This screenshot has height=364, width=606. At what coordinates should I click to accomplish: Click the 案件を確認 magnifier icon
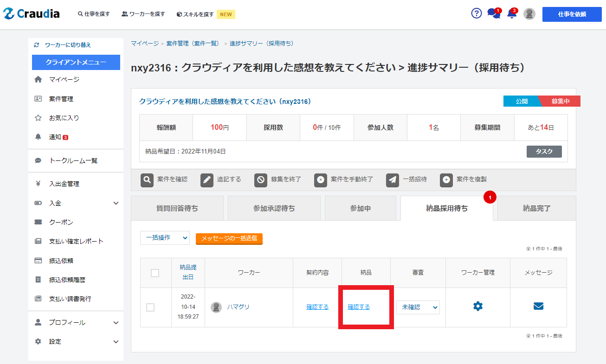pos(147,180)
